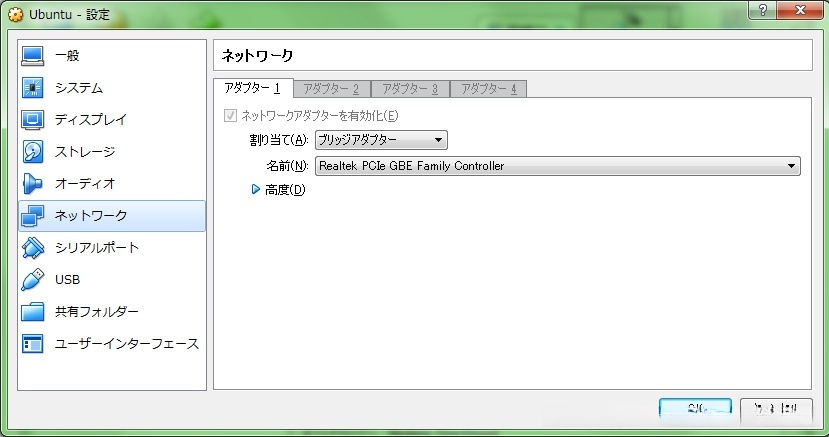Open 共有フォルダー settings
The image size is (829, 437).
[x=112, y=312]
